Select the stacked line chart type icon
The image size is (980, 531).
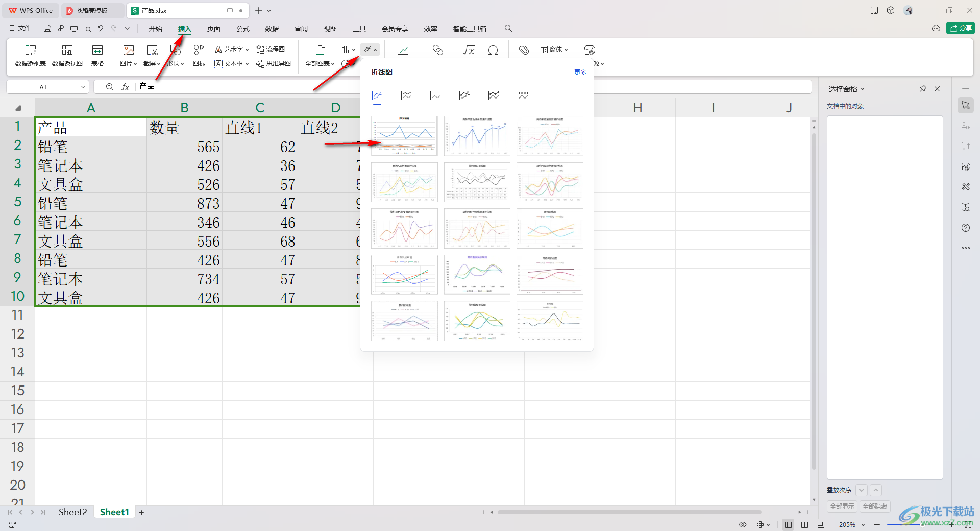coord(406,95)
